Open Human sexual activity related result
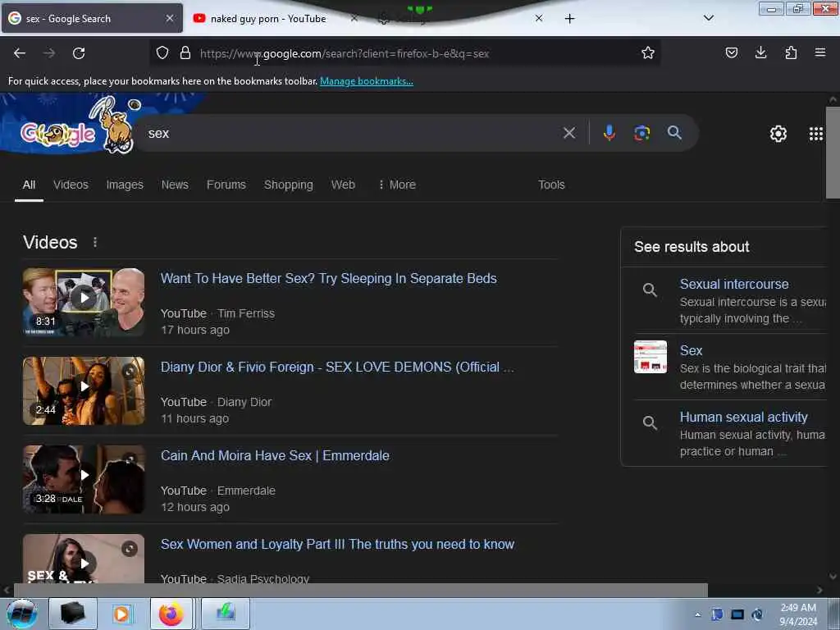The image size is (840, 630). point(743,417)
